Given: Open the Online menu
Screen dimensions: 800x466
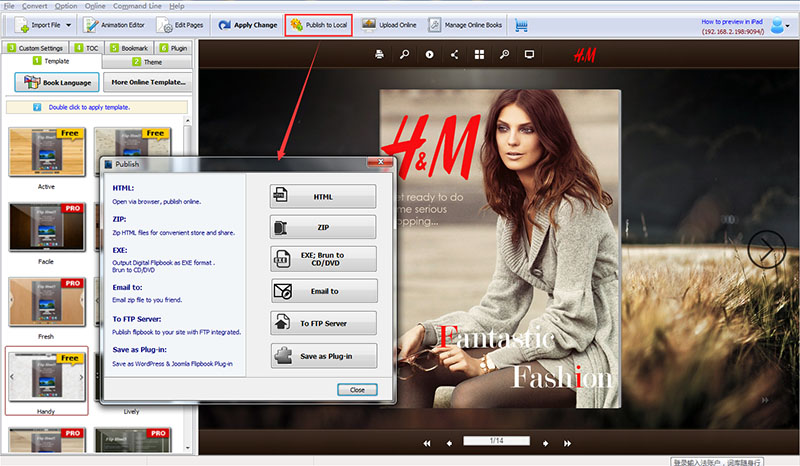Looking at the screenshot, I should 95,6.
